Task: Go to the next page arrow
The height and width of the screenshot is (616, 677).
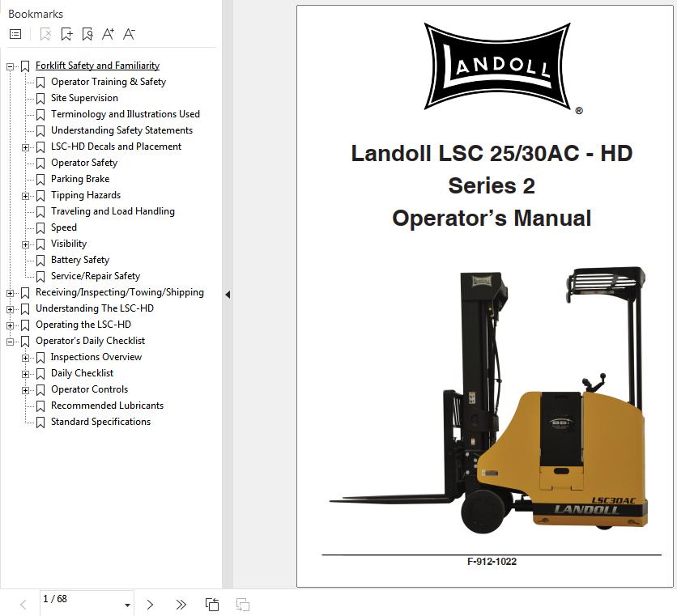Action: [x=150, y=604]
